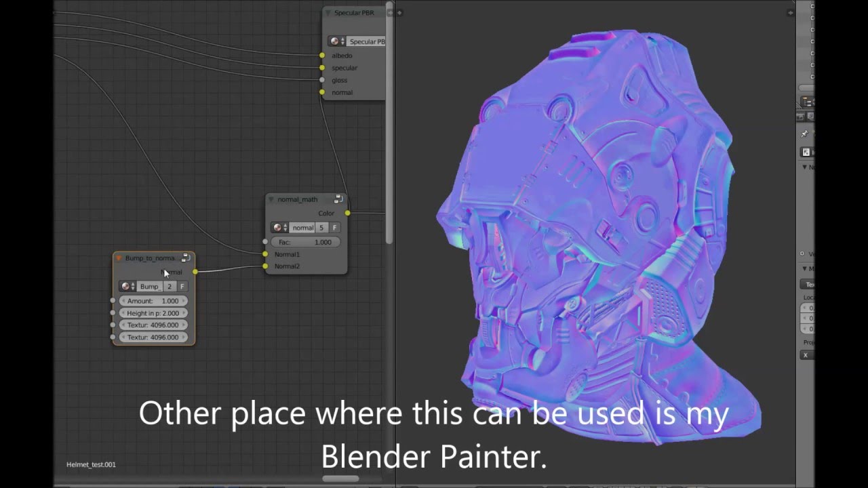Open group edit icon on Bump_to_normal node
The width and height of the screenshot is (868, 488).
[185, 258]
